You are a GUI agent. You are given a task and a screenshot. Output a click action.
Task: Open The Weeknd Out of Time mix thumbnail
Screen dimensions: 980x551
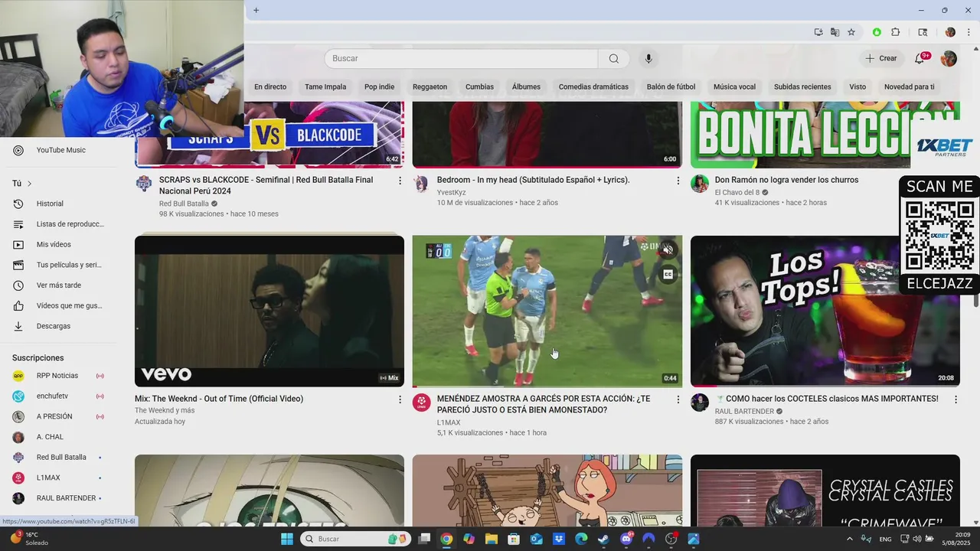(x=269, y=311)
